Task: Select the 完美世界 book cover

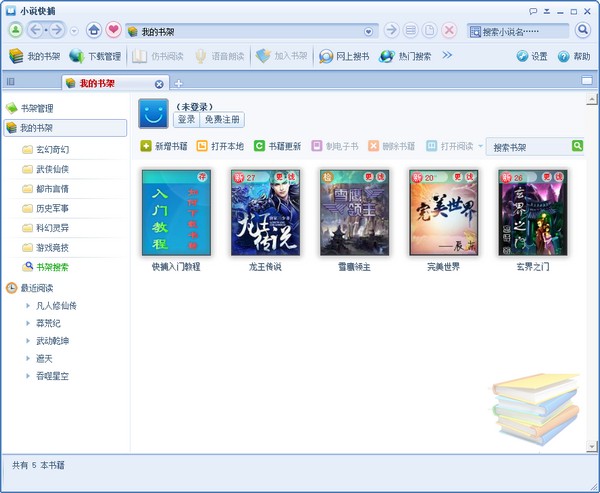Action: 443,213
